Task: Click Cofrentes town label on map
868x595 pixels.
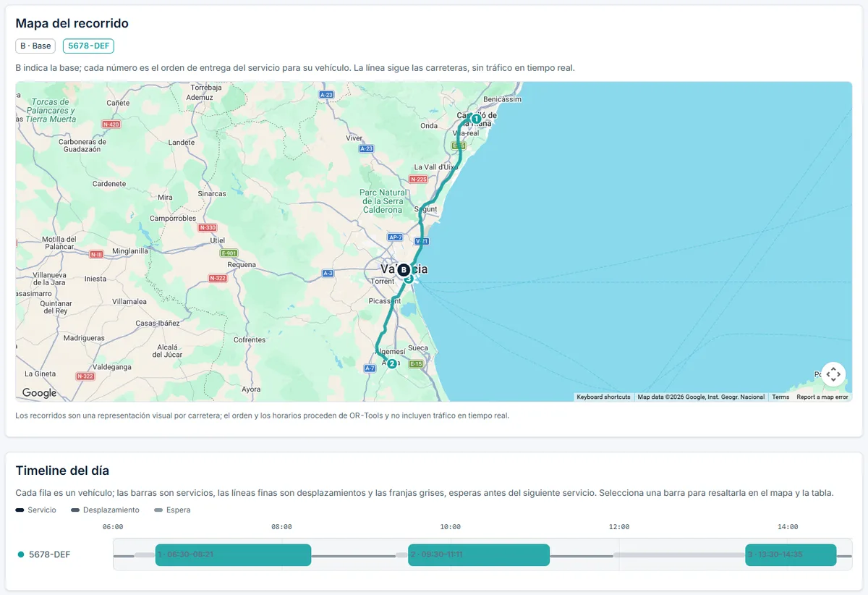Action: [x=250, y=339]
